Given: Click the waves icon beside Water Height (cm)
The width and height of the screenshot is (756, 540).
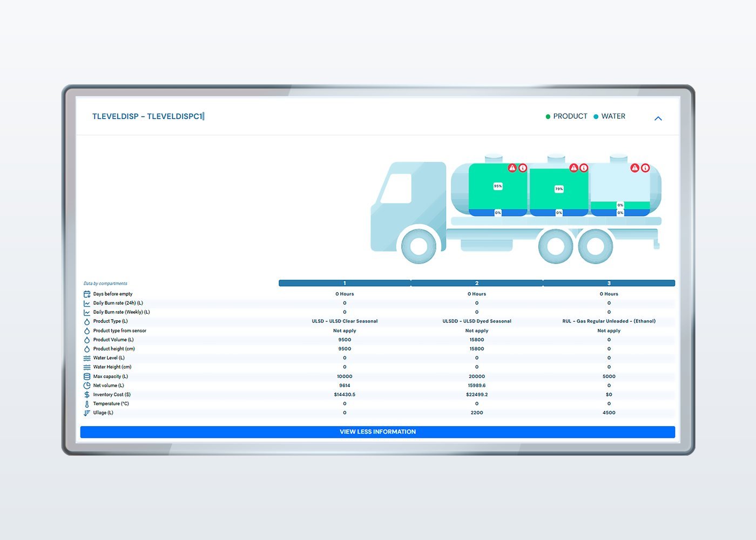Looking at the screenshot, I should tap(87, 367).
